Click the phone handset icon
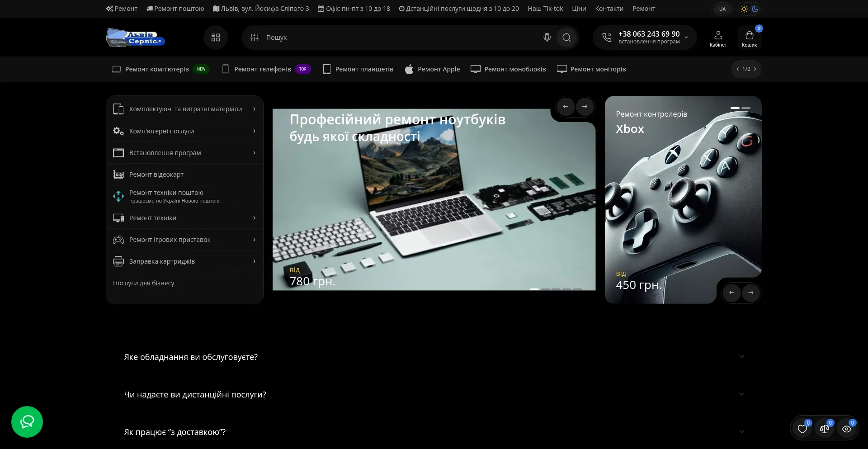 tap(607, 38)
